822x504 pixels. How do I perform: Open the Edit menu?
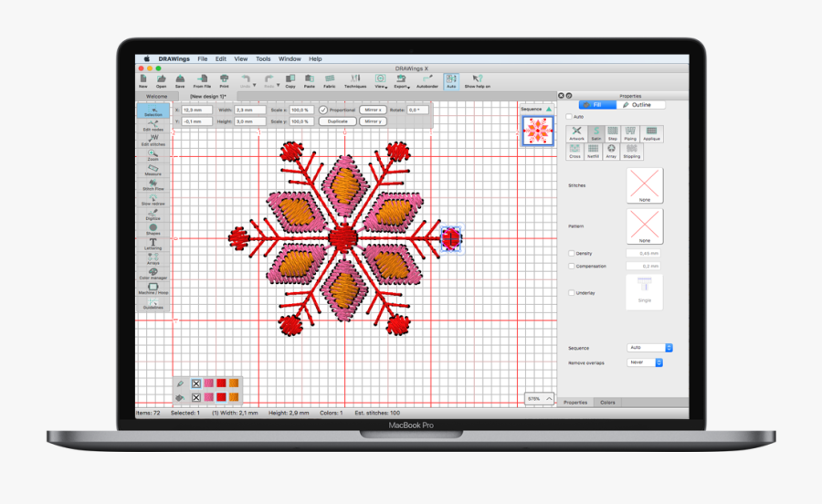point(221,59)
